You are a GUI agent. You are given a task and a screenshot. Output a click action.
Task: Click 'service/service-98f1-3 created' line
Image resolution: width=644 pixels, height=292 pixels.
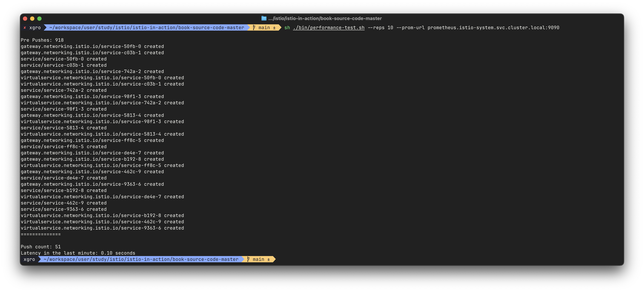click(x=64, y=109)
